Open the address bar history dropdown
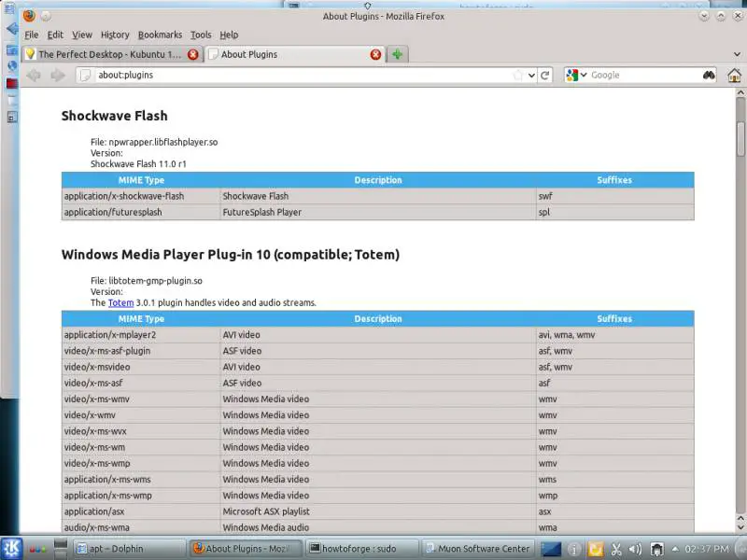Viewport: 747px width, 560px height. tap(531, 76)
